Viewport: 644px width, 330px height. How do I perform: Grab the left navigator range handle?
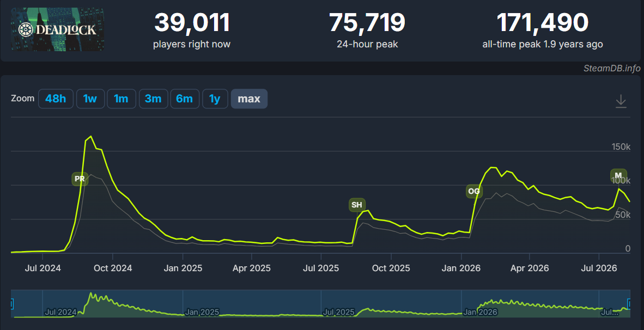coord(11,304)
